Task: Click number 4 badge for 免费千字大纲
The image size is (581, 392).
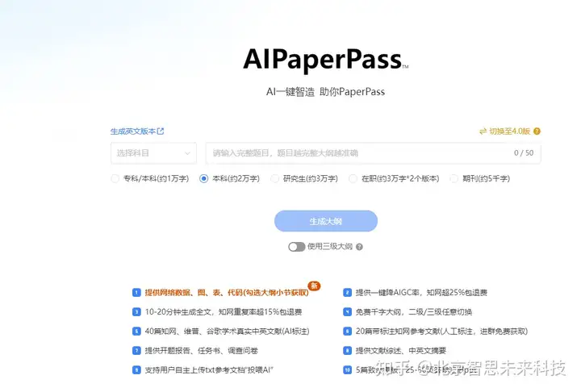Action: [x=347, y=312]
